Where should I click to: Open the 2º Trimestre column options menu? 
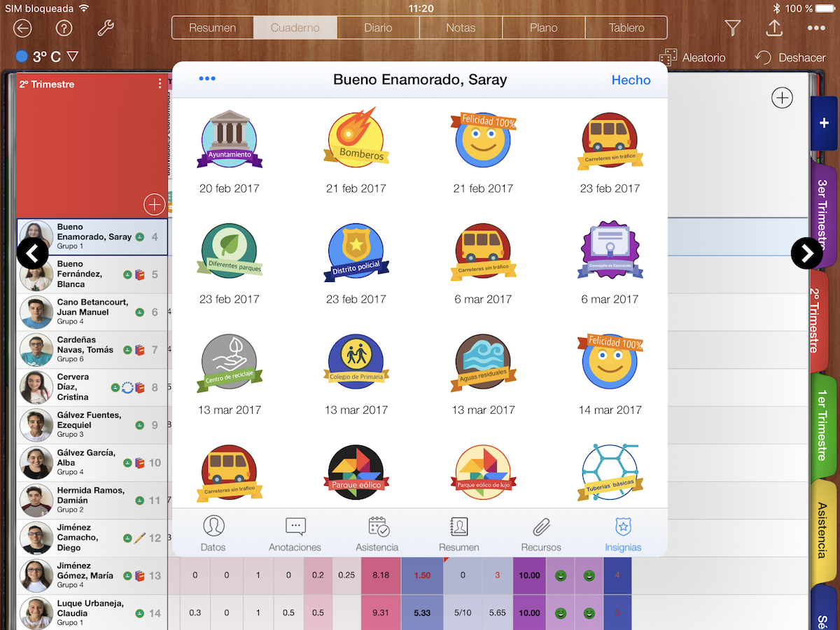(x=160, y=84)
